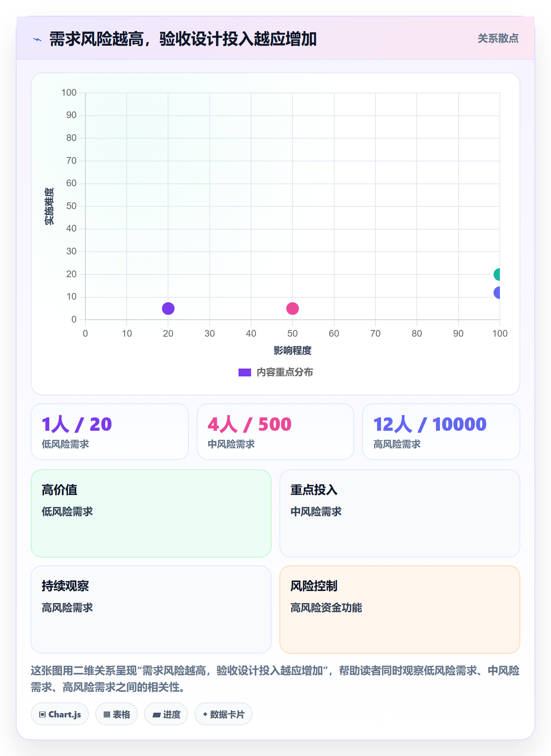
Task: Click the 高风险需求 label under 12人 / 10000
Action: click(397, 444)
